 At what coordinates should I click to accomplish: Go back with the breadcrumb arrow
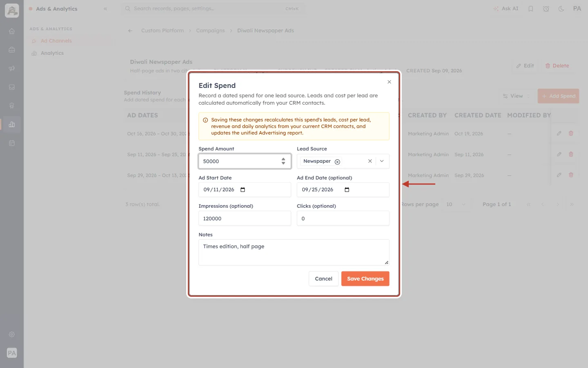(130, 31)
